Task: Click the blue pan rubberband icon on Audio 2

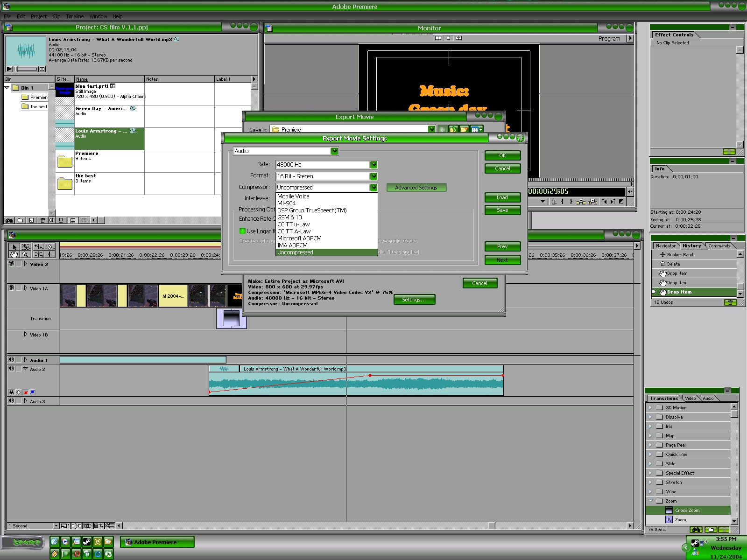Action: point(32,392)
